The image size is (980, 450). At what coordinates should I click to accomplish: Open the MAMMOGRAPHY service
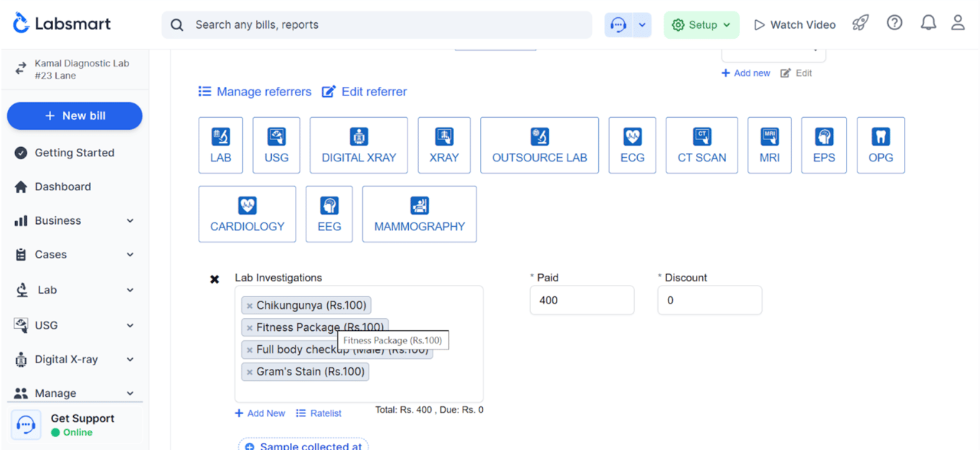point(419,214)
